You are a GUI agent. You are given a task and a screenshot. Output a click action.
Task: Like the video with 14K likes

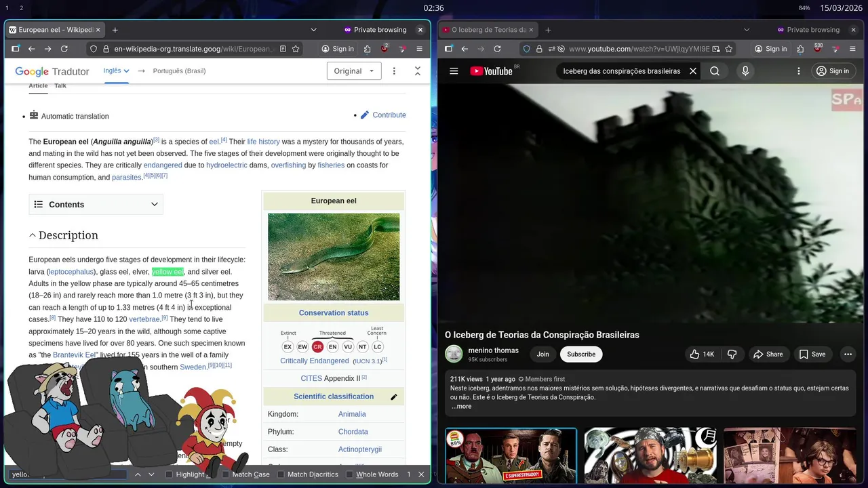(x=703, y=354)
